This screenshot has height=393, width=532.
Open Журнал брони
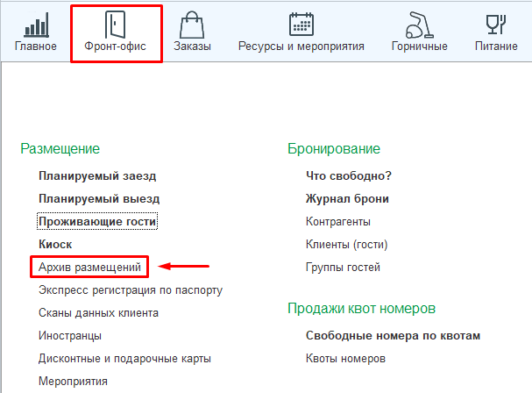pyautogui.click(x=347, y=199)
